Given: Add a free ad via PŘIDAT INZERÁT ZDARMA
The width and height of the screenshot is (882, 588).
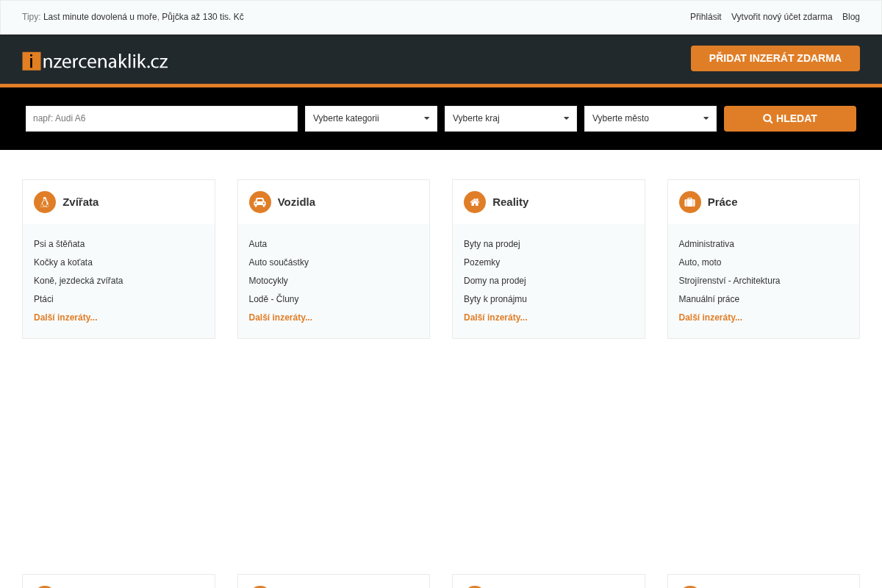Looking at the screenshot, I should [x=775, y=58].
